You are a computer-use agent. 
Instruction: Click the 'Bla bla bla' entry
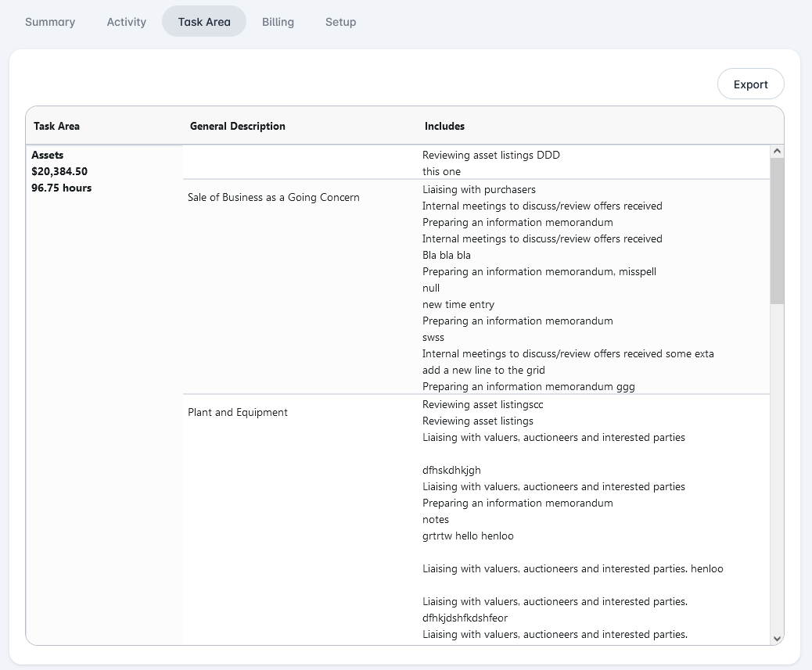[446, 255]
